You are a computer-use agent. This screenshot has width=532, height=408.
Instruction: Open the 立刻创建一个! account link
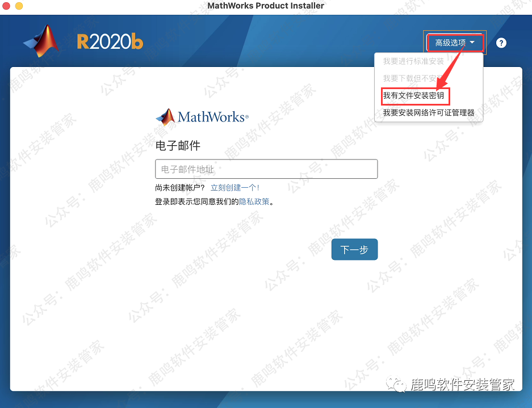click(x=234, y=188)
